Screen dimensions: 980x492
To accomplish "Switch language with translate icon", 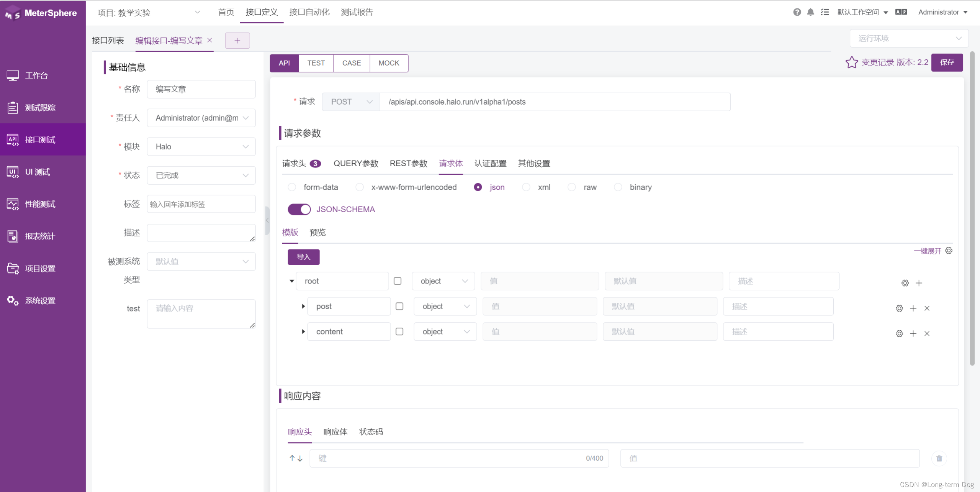I will 901,12.
